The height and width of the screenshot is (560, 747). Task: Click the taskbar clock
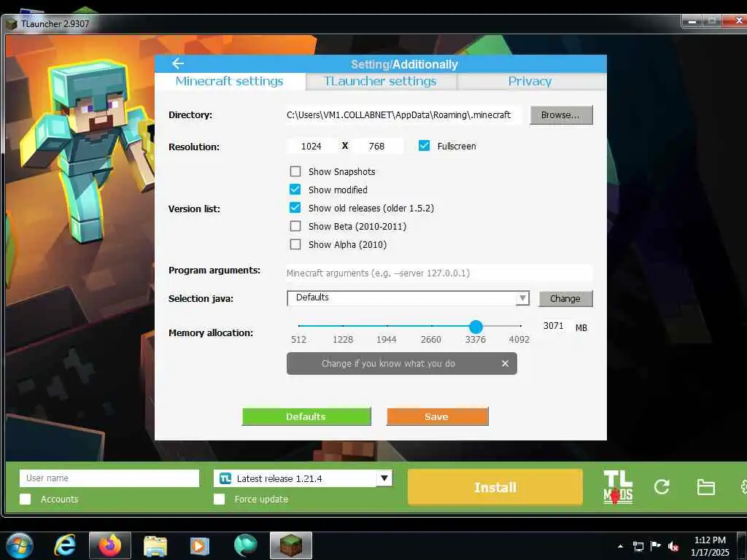[x=711, y=546]
